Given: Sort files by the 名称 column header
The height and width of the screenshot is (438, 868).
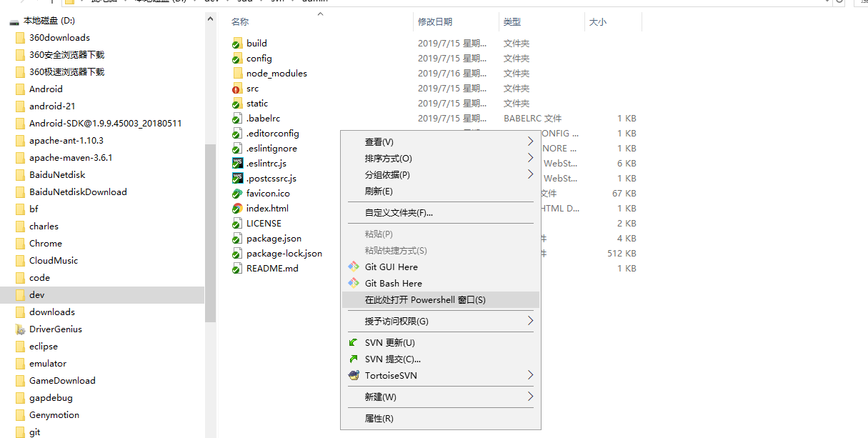Looking at the screenshot, I should [241, 22].
